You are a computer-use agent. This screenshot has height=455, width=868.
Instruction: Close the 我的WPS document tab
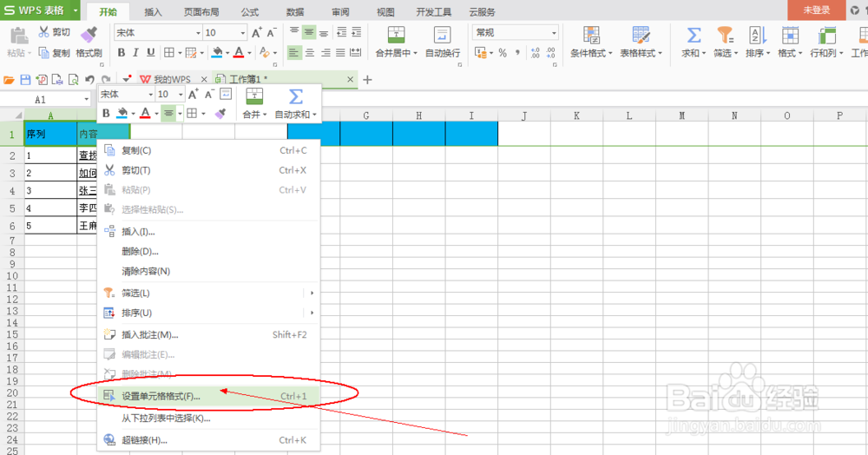pos(204,80)
